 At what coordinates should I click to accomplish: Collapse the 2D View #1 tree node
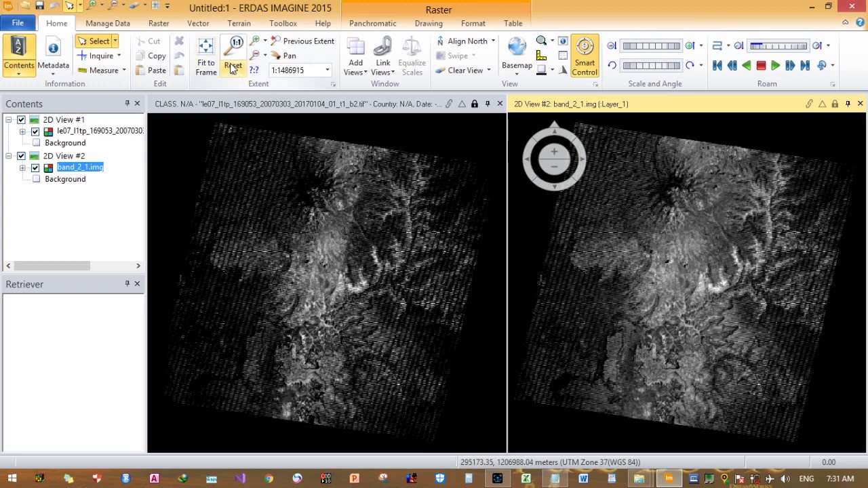[x=9, y=119]
